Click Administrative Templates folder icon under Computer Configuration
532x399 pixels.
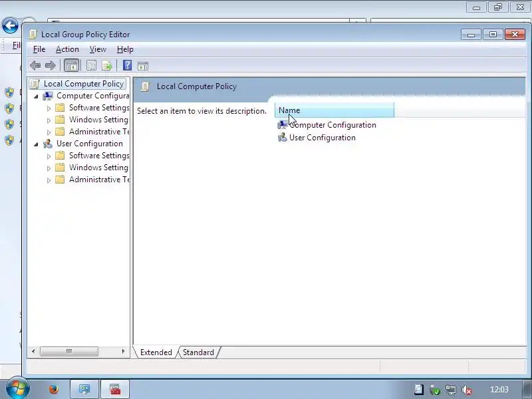(60, 131)
